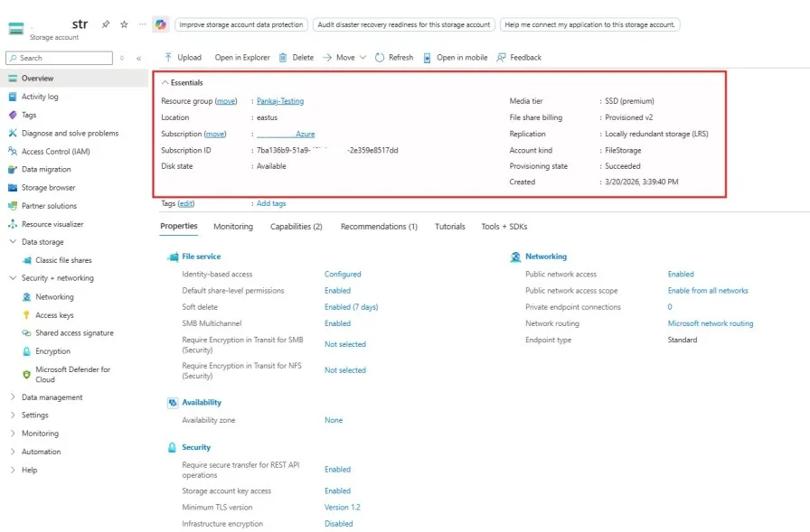The height and width of the screenshot is (532, 810).
Task: Click the Access keys key icon
Action: pyautogui.click(x=27, y=314)
